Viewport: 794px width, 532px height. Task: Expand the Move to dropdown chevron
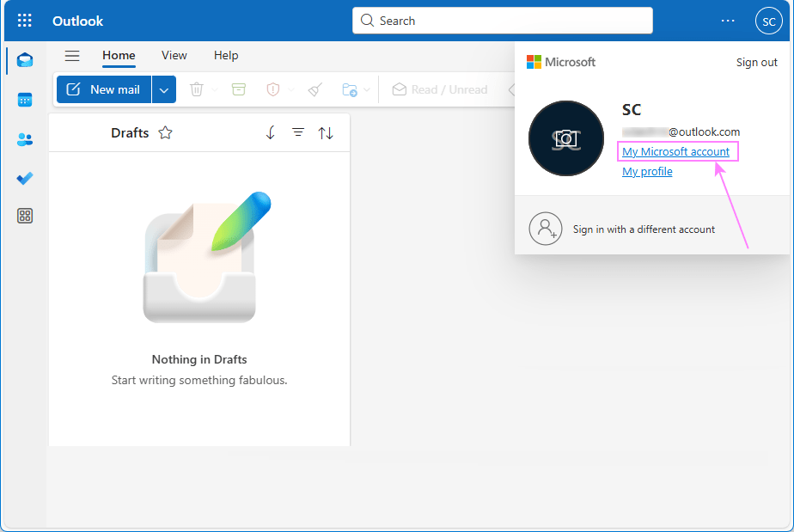(x=367, y=89)
